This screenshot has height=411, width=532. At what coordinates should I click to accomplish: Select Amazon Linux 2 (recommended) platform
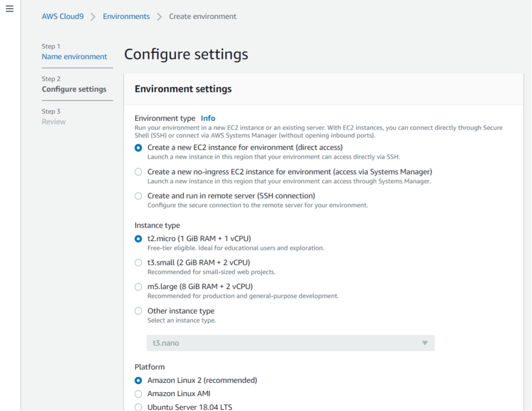tap(138, 381)
